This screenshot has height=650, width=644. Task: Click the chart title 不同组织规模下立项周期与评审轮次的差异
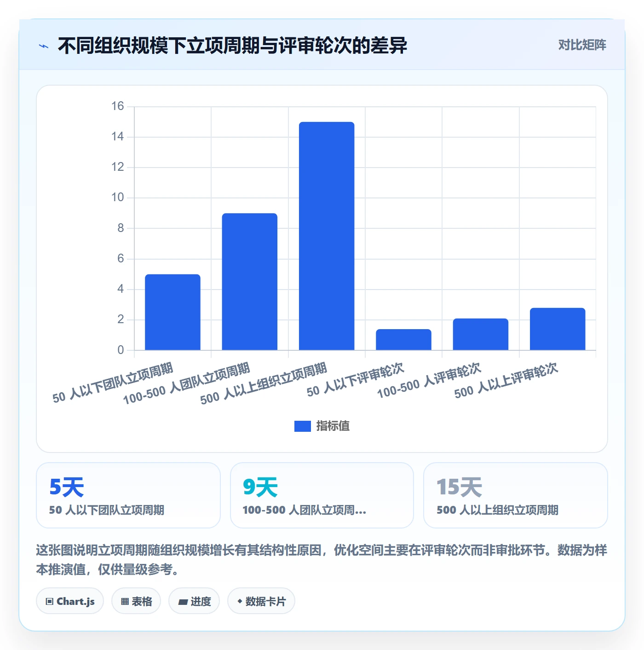[232, 46]
